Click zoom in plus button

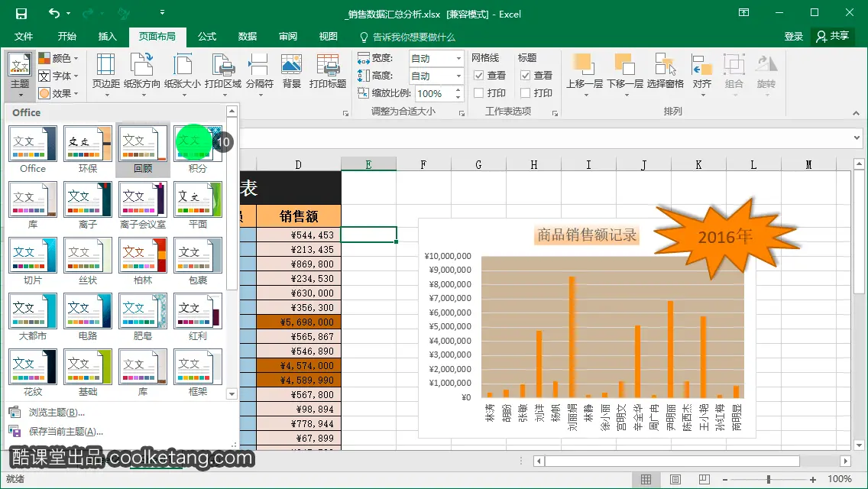[813, 480]
